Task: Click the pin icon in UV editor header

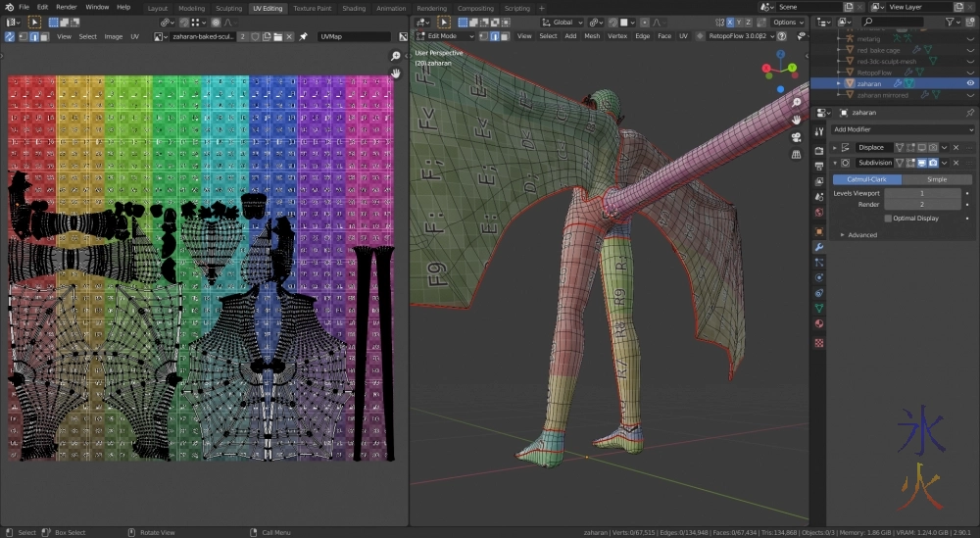Action: pos(303,36)
